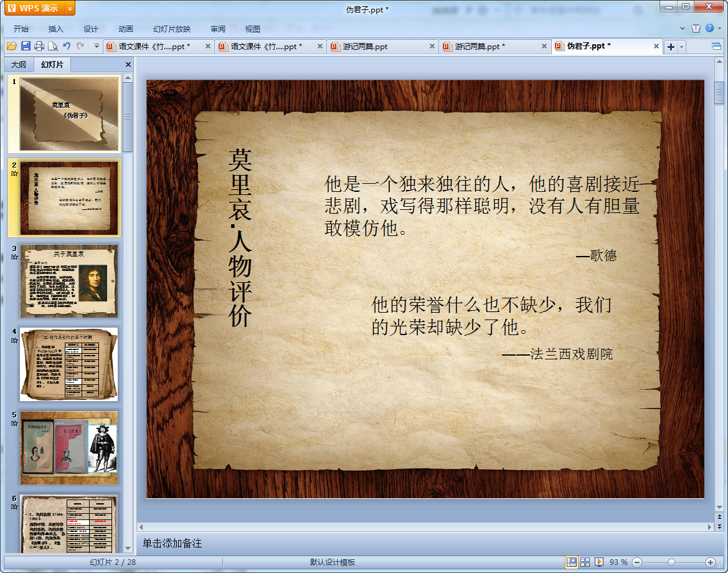Start slideshow from the status bar play icon
This screenshot has height=573, width=728.
coord(599,562)
